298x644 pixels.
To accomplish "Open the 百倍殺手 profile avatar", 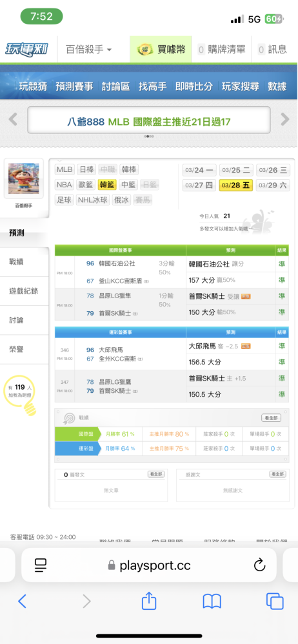I will click(x=23, y=178).
